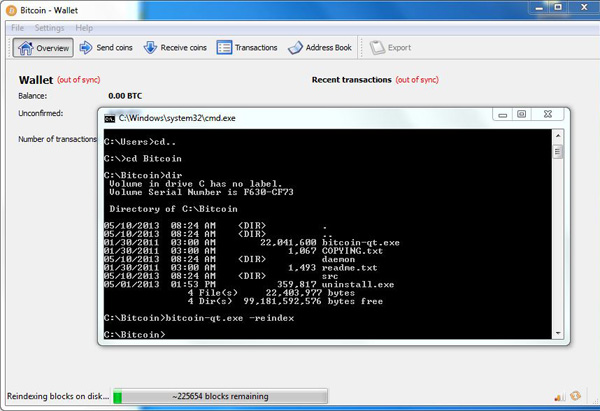Click the Wallet out of sync warning
Viewport: 600px width, 411px height.
79,80
